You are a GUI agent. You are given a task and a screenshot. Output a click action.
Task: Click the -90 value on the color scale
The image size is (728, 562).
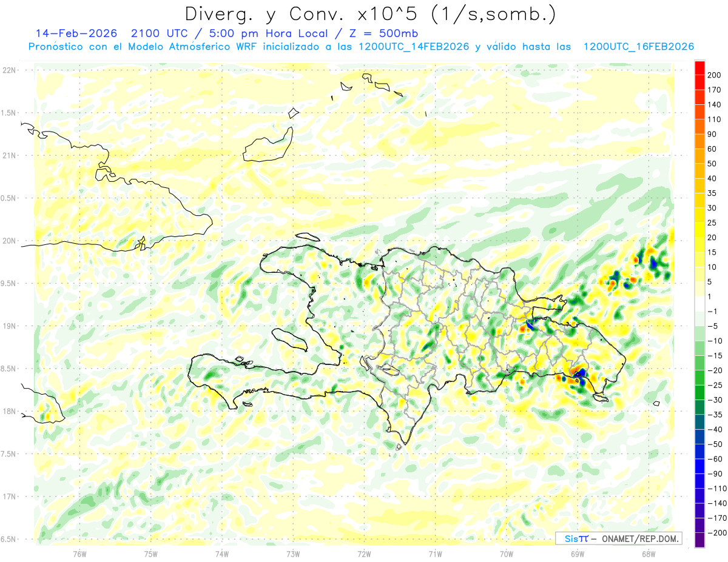714,473
